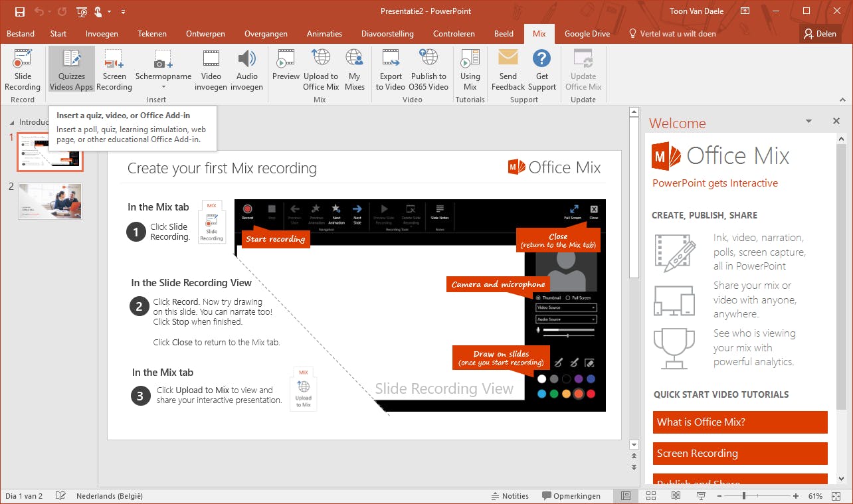The image size is (853, 504).
Task: Open the Bestand menu
Action: pos(21,34)
